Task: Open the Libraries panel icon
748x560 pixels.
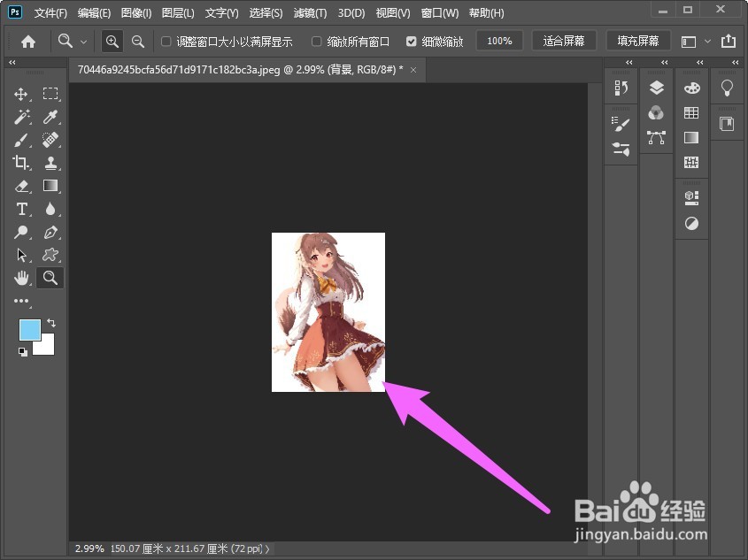Action: coord(727,124)
